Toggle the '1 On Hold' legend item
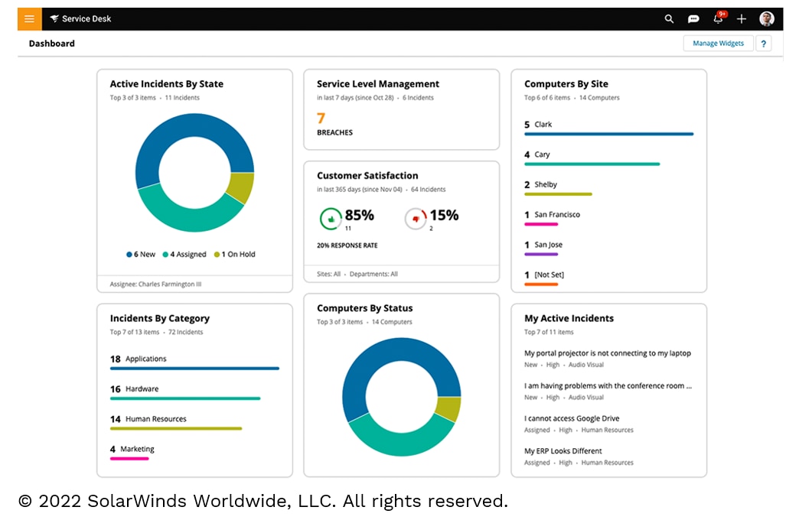 point(234,255)
